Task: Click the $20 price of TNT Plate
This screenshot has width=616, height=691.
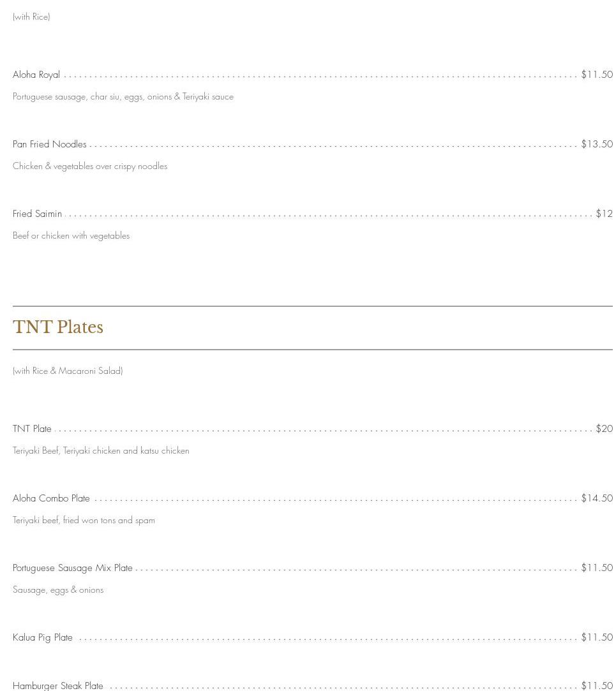Action: tap(604, 429)
